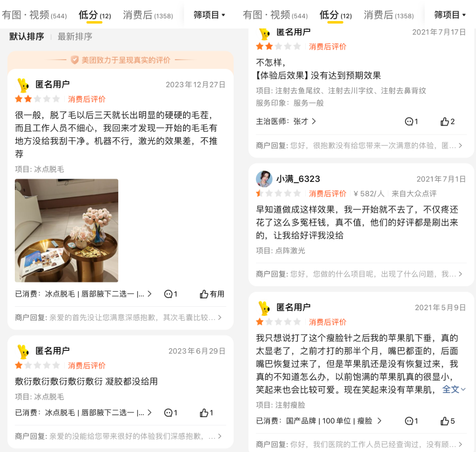Image resolution: width=476 pixels, height=452 pixels.
Task: Switch to left 有图·视频 (544) tab
Action: 34,15
